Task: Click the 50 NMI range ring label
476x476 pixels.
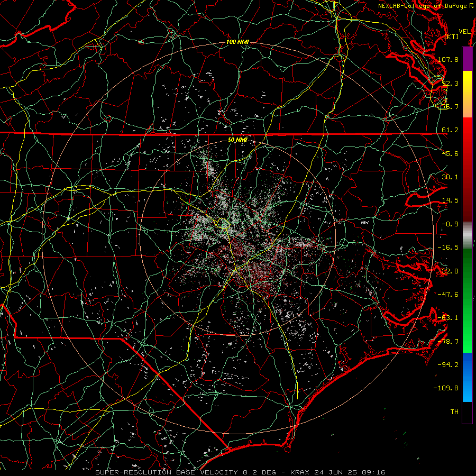Action: [237, 140]
